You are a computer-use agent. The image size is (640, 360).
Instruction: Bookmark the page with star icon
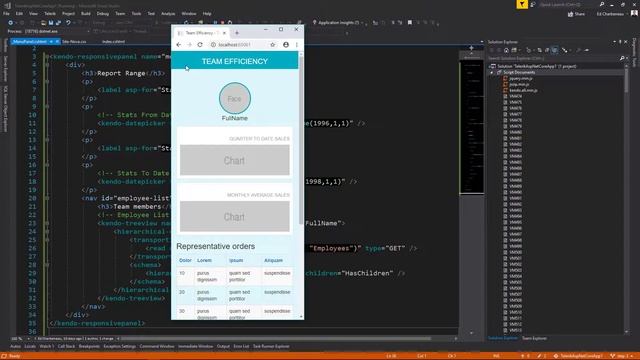[x=273, y=44]
